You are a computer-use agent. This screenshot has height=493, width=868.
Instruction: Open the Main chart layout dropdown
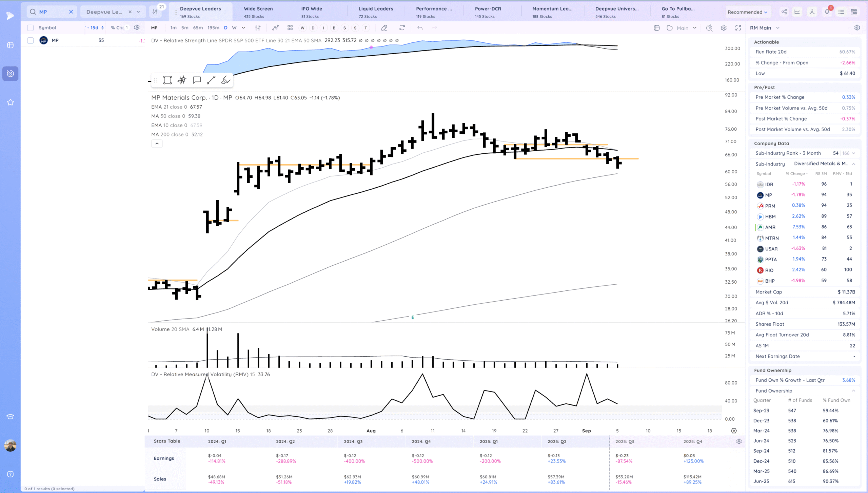click(686, 28)
